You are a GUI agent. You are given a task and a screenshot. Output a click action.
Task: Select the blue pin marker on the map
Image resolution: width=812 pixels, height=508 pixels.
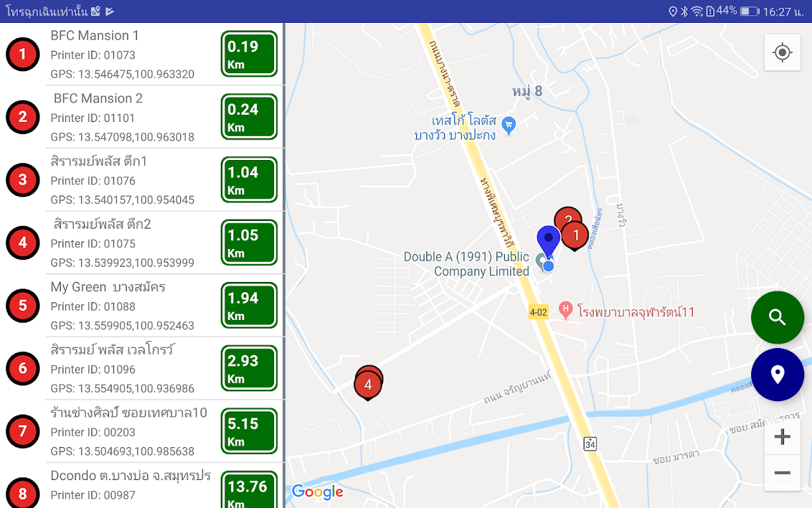[x=549, y=243]
